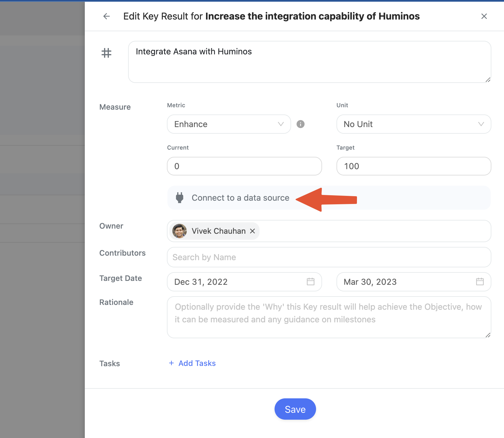Click the Current value field
The height and width of the screenshot is (438, 504).
click(244, 166)
